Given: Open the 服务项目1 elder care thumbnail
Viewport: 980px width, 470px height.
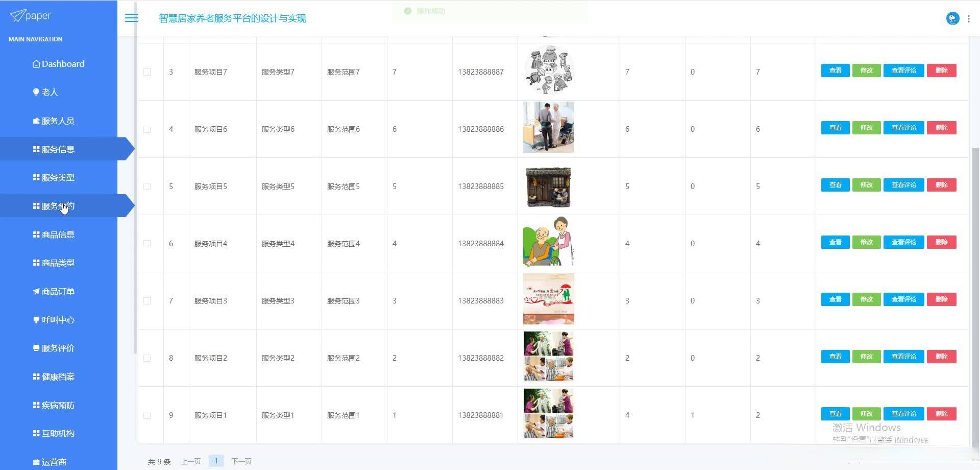Looking at the screenshot, I should [548, 413].
